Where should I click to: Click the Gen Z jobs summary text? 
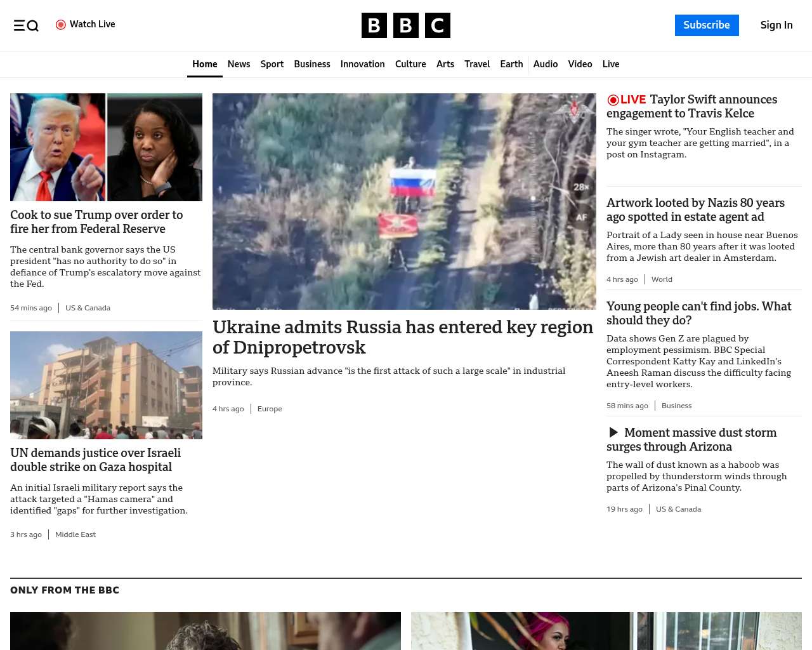coord(699,361)
